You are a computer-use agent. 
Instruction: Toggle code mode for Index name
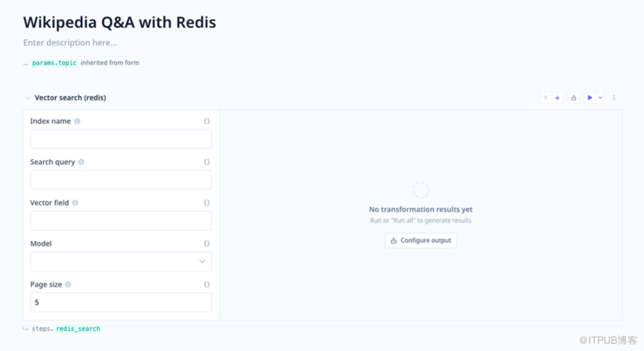[207, 122]
